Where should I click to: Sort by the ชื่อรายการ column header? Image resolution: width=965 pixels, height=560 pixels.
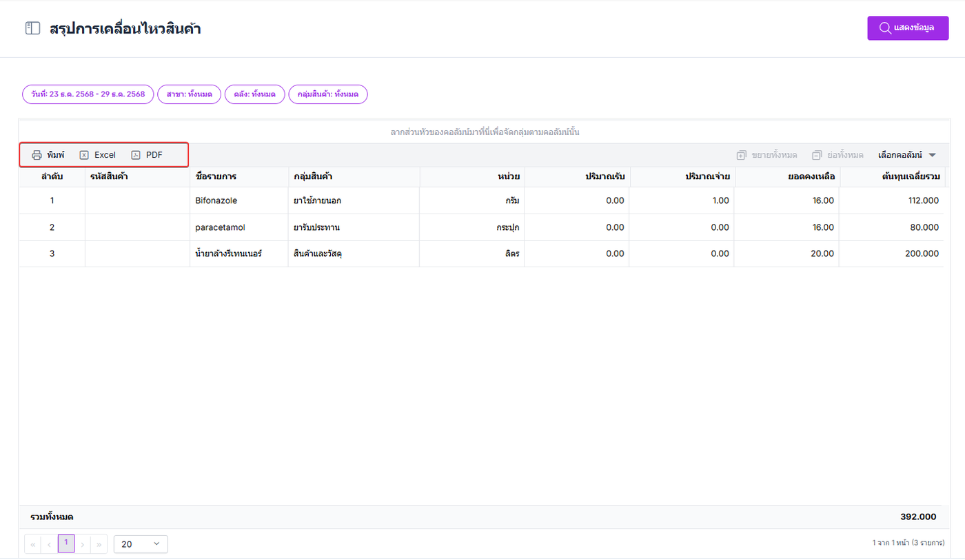pyautogui.click(x=216, y=177)
